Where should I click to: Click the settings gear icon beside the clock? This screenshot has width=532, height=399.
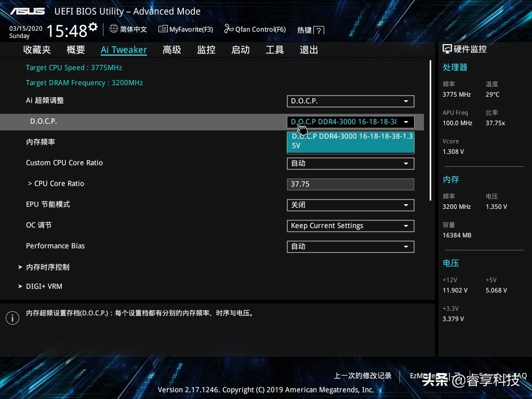(x=93, y=26)
